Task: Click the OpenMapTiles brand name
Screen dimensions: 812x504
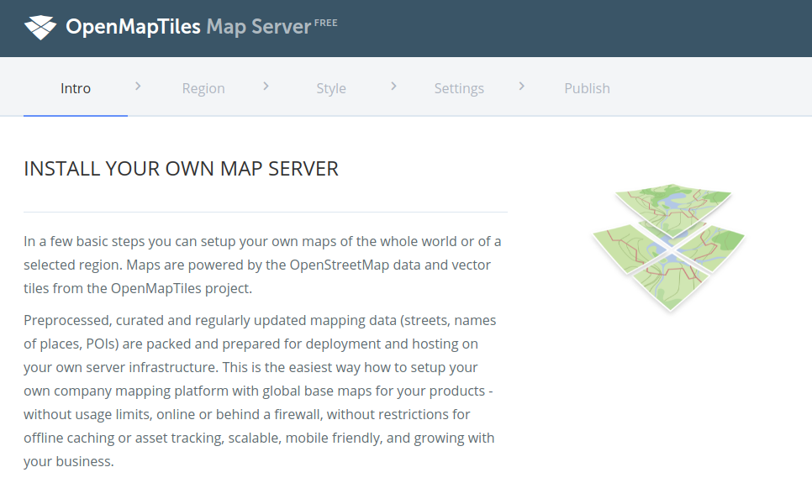Action: click(x=133, y=28)
